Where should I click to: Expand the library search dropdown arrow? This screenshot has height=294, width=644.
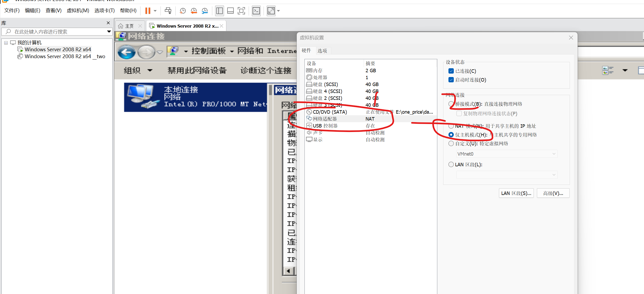pos(109,32)
